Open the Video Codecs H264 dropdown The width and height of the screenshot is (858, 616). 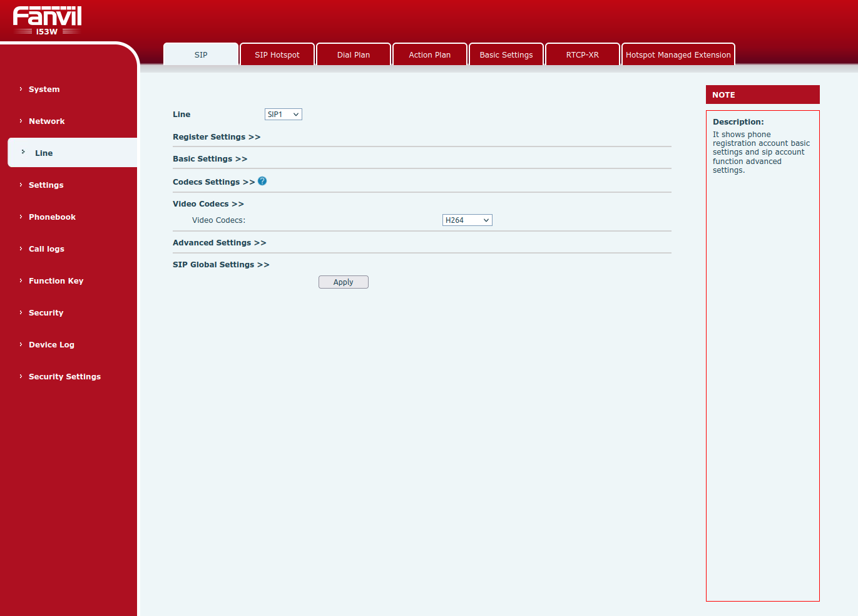467,220
